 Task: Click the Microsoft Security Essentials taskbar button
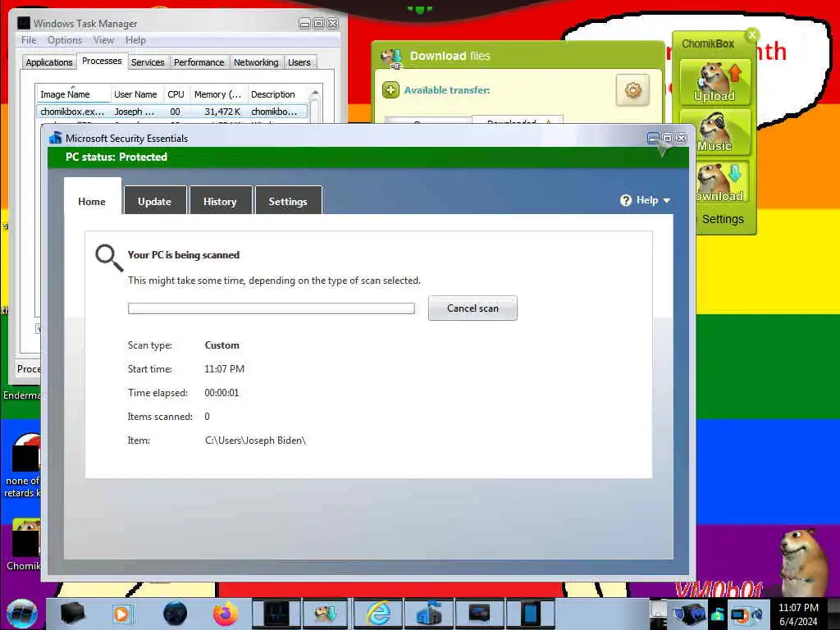pyautogui.click(x=428, y=614)
